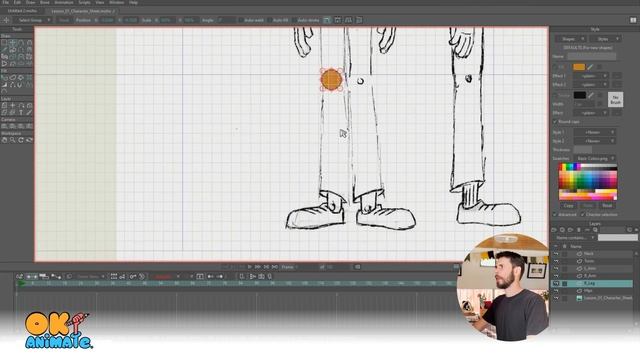Pick a color from the swatches palette
640x360 pixels.
pos(588,182)
